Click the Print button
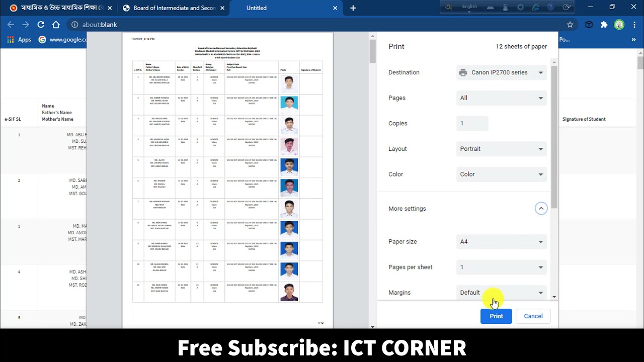Screen dimensions: 644x362 click(x=496, y=316)
